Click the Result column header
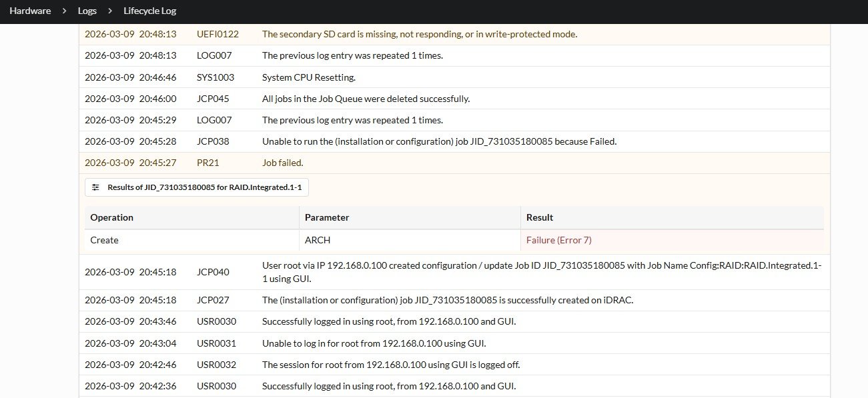The width and height of the screenshot is (868, 398). pyautogui.click(x=540, y=217)
